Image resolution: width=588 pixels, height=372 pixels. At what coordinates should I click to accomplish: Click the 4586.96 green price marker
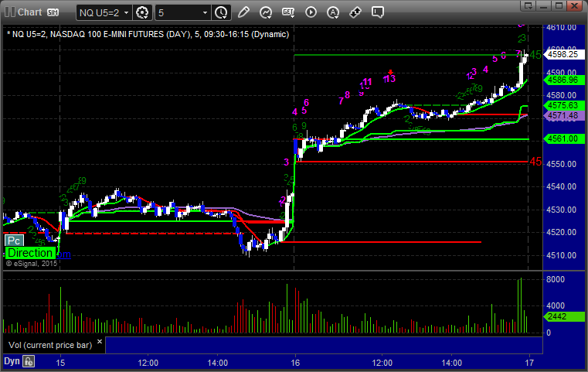click(563, 80)
